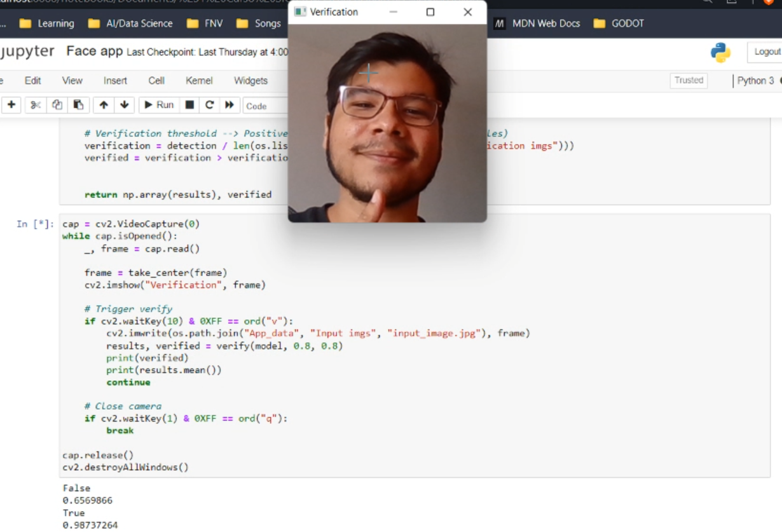Paste cells below using clipboard icon
Viewport: 782px width, 532px height.
tap(78, 105)
